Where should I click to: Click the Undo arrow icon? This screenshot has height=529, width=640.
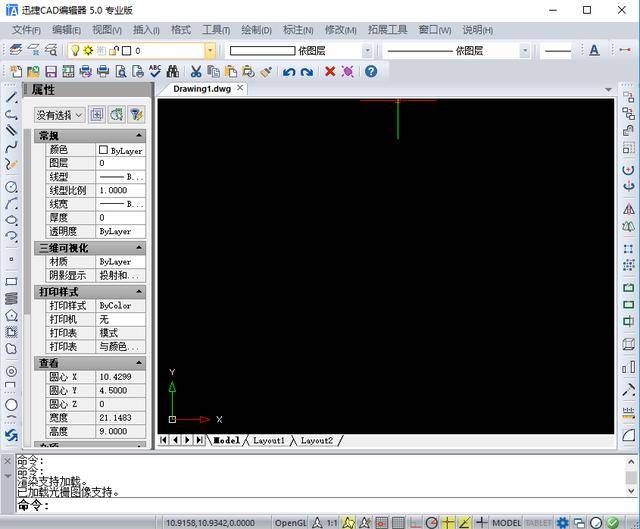pos(289,72)
